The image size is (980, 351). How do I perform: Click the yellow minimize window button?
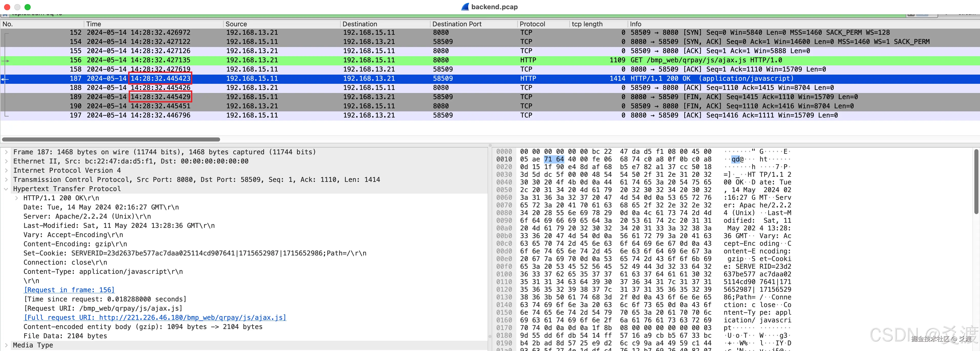click(x=17, y=7)
